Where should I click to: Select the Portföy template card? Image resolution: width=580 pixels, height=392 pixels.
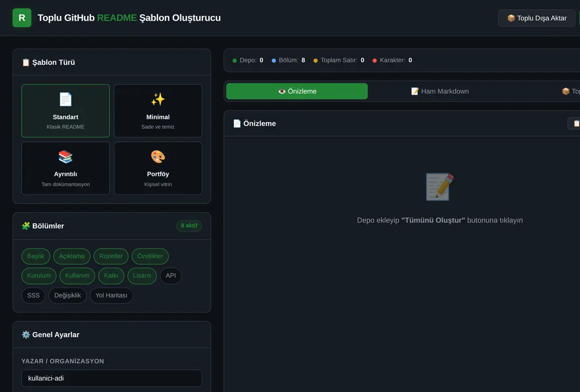pyautogui.click(x=158, y=168)
